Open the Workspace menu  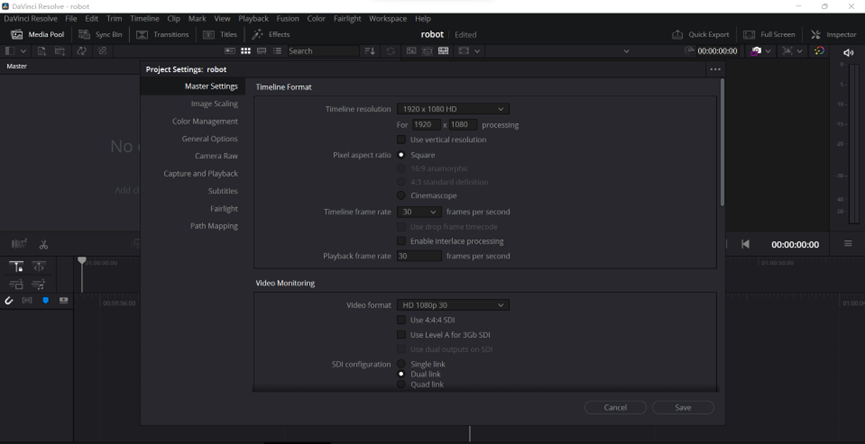click(x=388, y=18)
